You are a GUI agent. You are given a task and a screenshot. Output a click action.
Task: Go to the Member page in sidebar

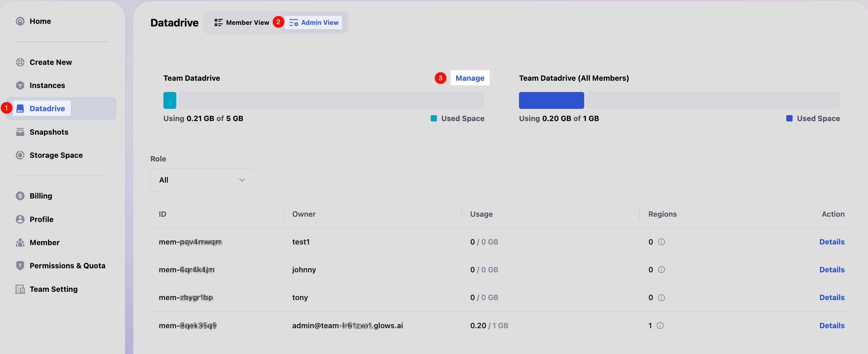point(44,243)
